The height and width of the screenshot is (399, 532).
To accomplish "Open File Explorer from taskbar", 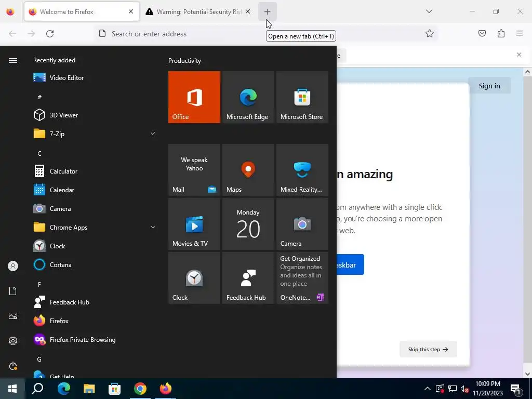I will (89, 389).
